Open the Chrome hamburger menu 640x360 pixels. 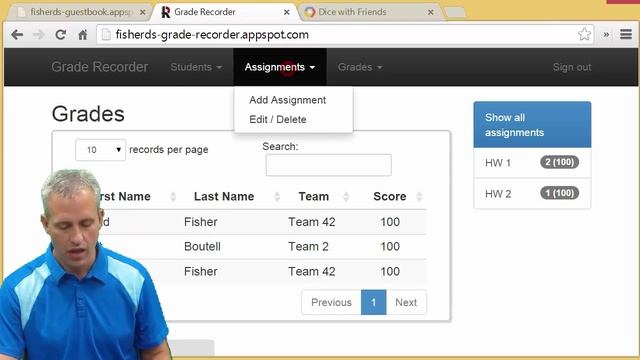[x=626, y=34]
